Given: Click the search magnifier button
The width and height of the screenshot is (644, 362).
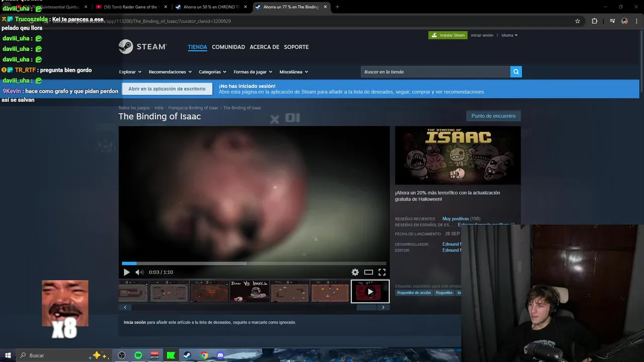Looking at the screenshot, I should click(516, 72).
